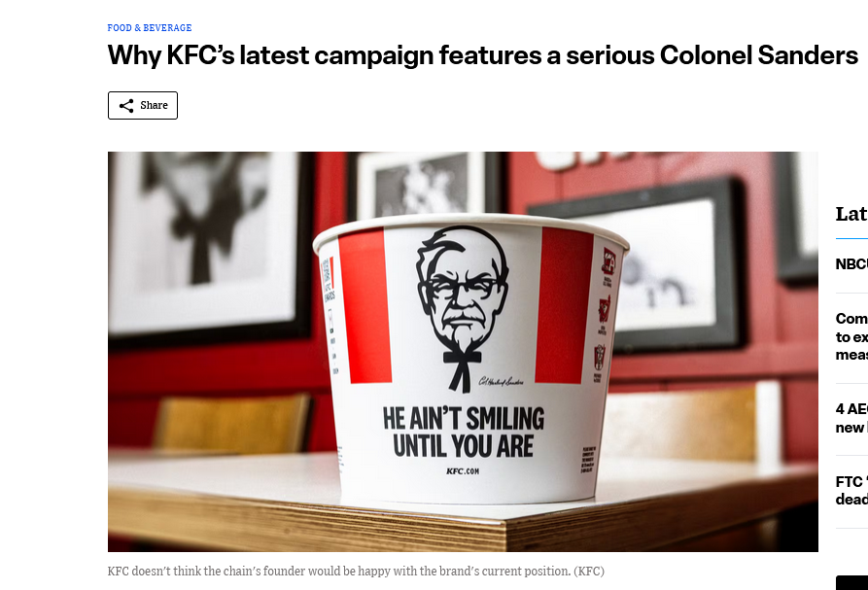Click the black button at sidebar bottom
The height and width of the screenshot is (590, 868).
tap(851, 583)
